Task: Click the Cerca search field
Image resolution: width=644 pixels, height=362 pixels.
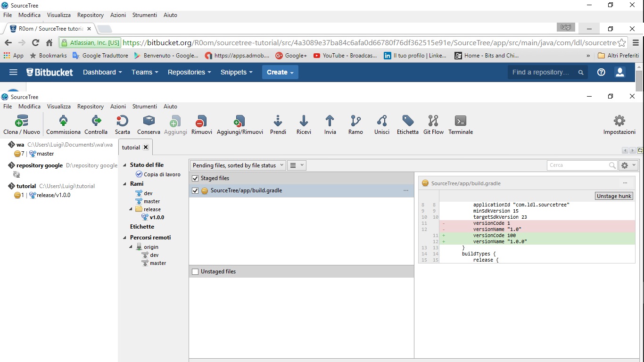Action: tap(578, 165)
